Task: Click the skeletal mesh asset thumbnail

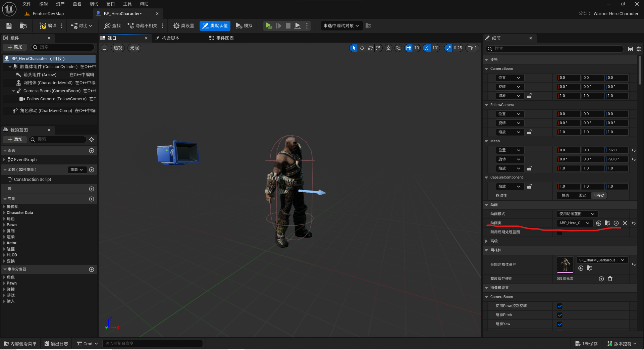Action: [565, 265]
